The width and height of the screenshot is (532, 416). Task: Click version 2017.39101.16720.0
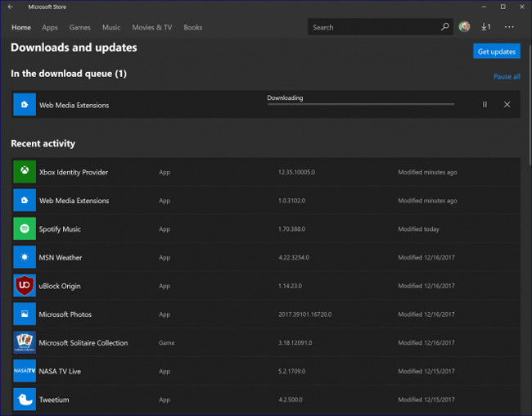[305, 314]
